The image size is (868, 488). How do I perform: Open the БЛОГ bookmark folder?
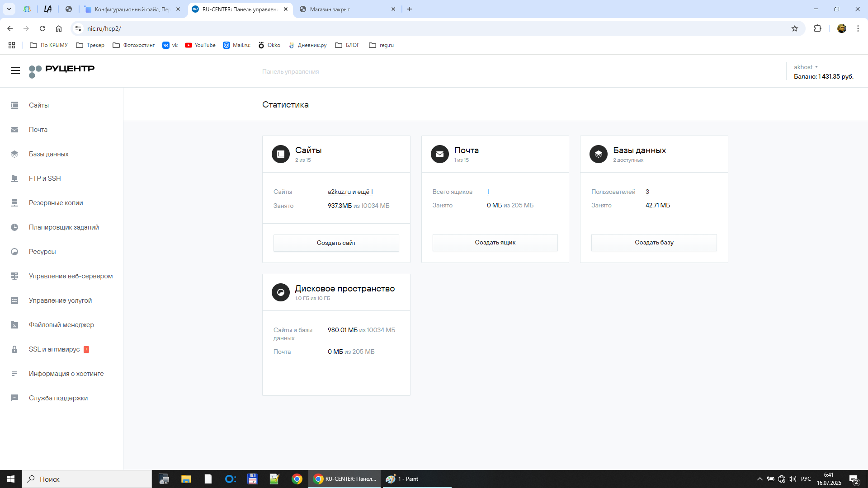(x=347, y=45)
